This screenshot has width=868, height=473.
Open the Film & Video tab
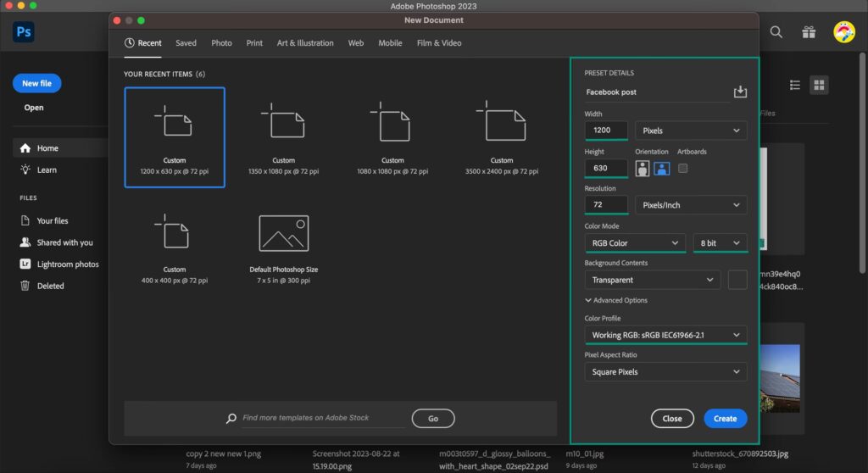[439, 43]
